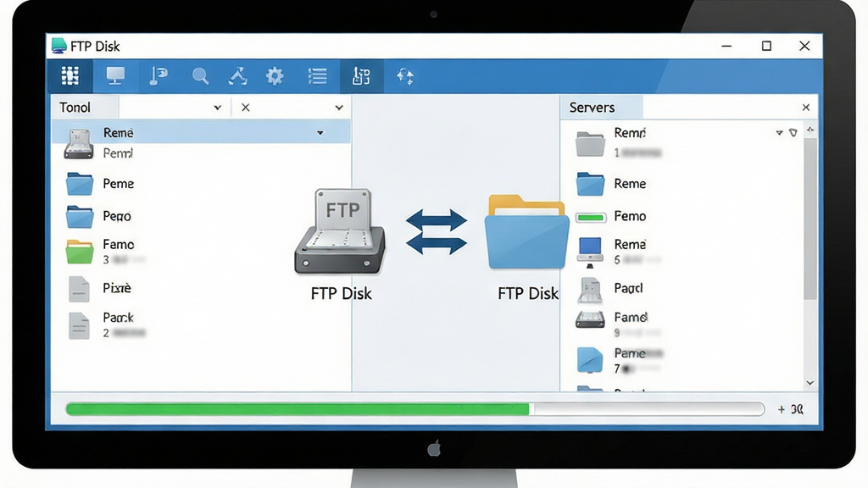Open settings gear in toolbar
This screenshot has width=868, height=488.
point(275,75)
